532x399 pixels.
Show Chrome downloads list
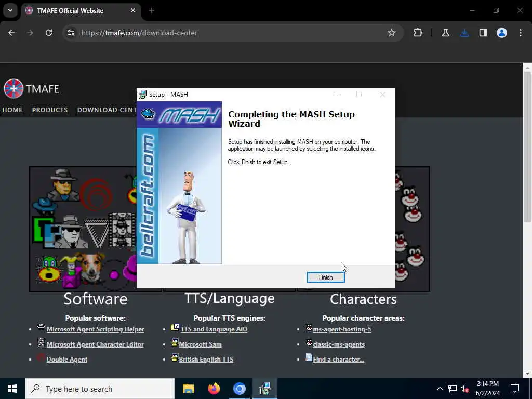pos(464,33)
